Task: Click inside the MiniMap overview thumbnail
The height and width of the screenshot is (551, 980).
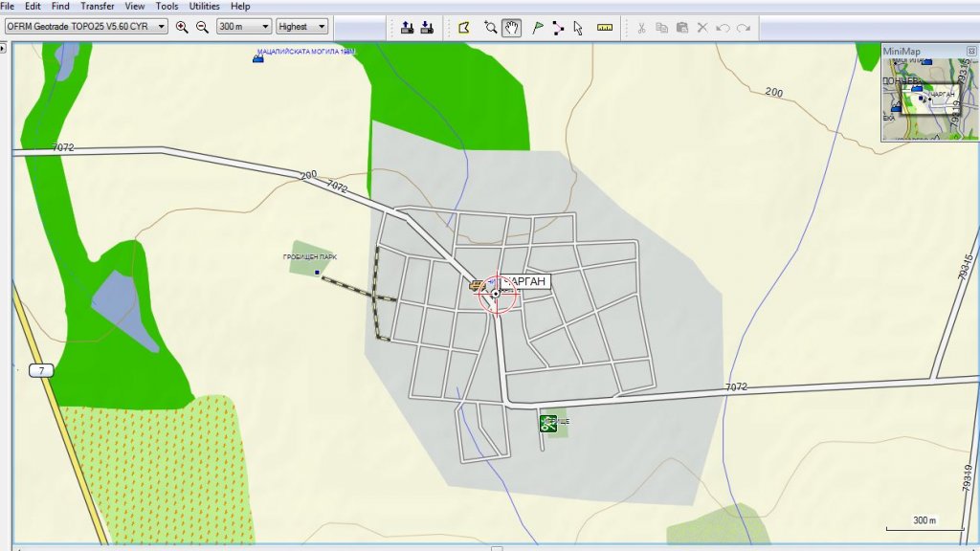Action: (x=928, y=99)
